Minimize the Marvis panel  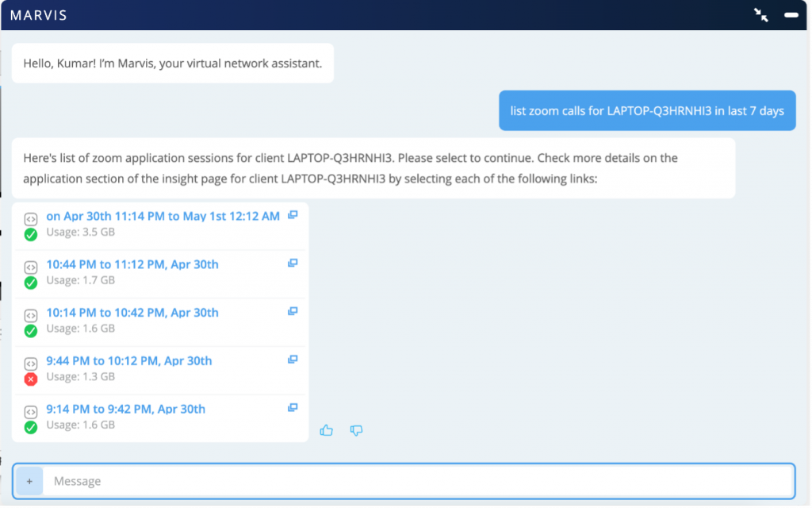791,15
